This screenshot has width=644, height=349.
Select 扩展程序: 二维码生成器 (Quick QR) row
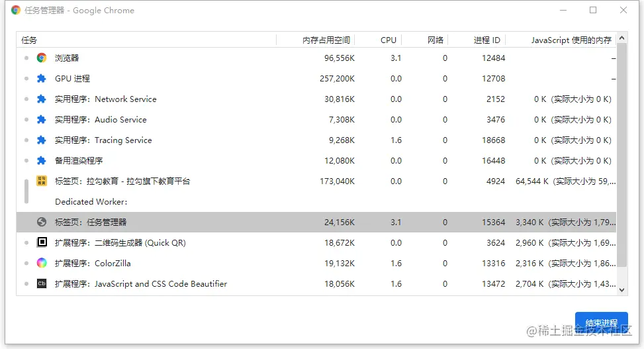[x=316, y=243]
